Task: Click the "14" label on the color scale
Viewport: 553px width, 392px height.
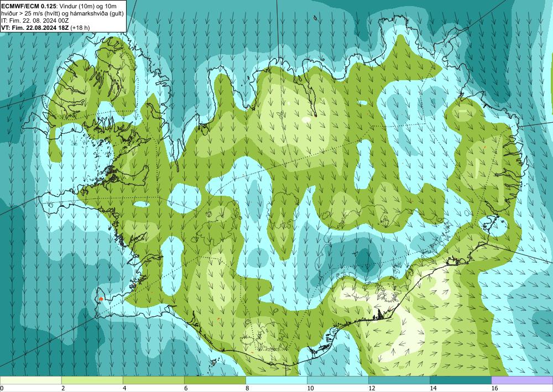Action: [x=433, y=388]
